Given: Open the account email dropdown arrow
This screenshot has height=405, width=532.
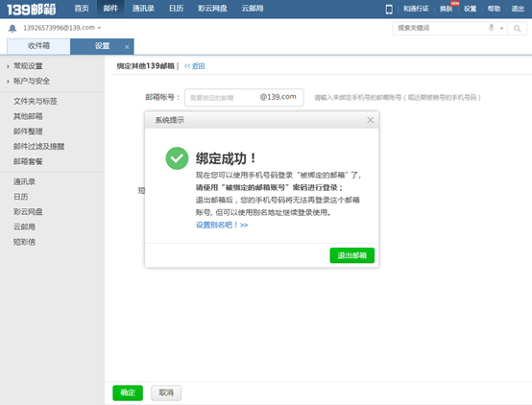Looking at the screenshot, I should click(100, 28).
